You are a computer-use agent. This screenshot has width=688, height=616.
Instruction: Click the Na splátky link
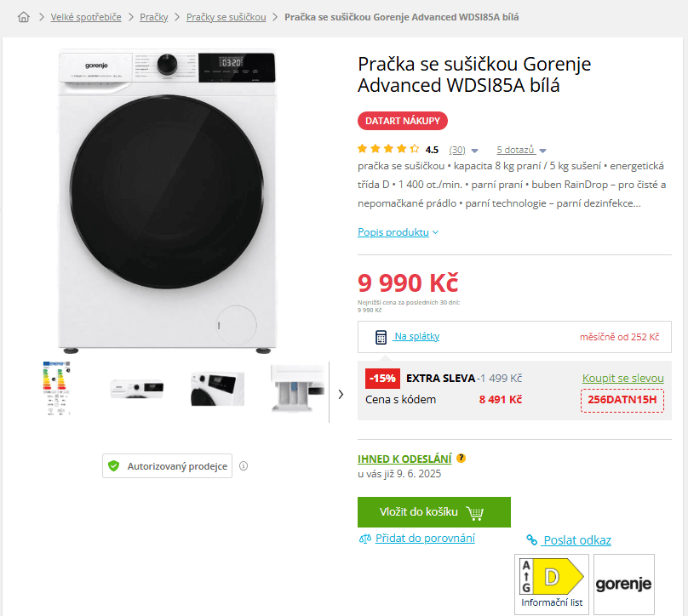[x=416, y=336]
